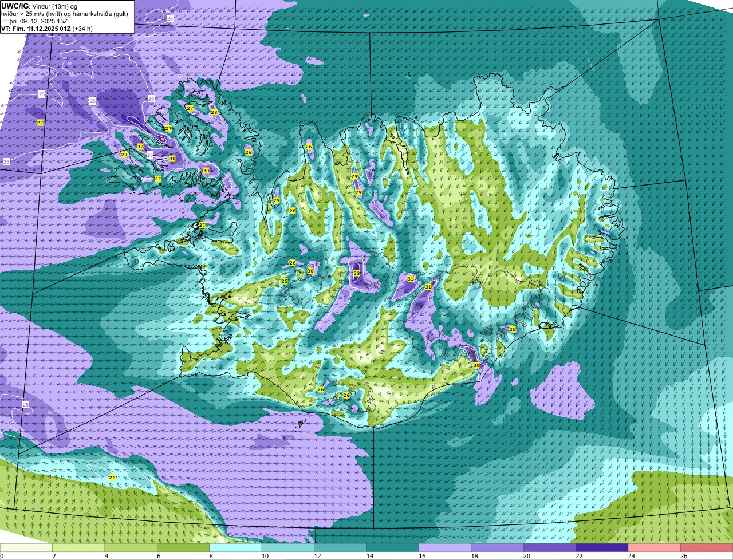The height and width of the screenshot is (560, 733).
Task: Pick the 10–12 m/s aqua legend swatch
Action: pos(288,548)
